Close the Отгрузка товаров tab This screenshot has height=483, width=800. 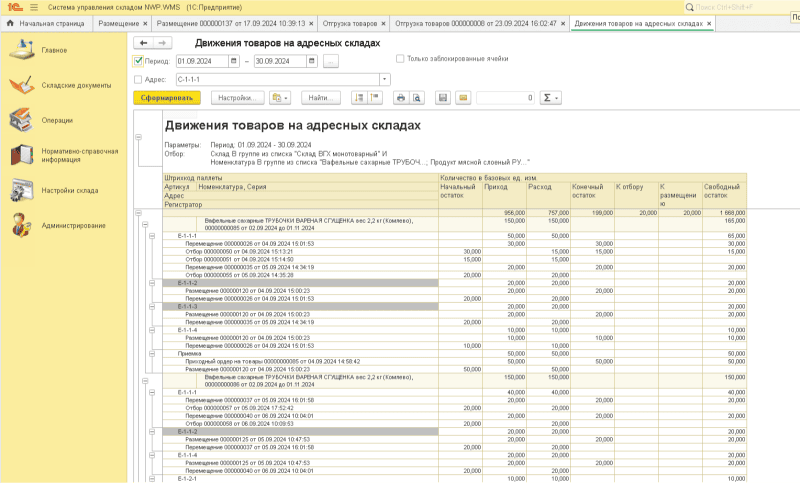tap(383, 23)
